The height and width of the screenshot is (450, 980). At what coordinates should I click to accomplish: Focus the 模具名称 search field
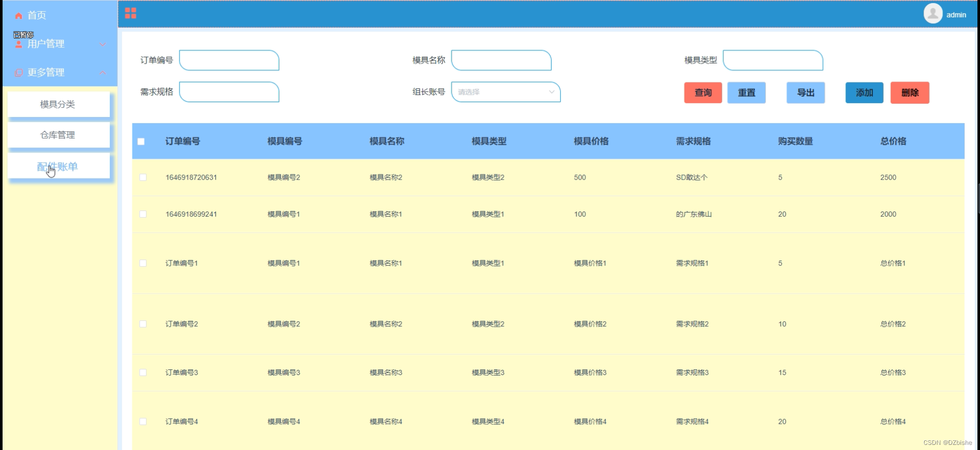pyautogui.click(x=501, y=60)
